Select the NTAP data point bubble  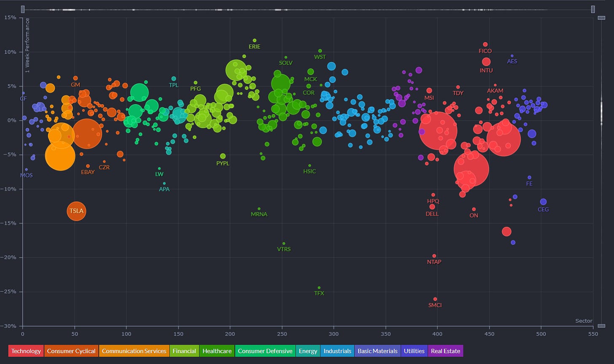tap(434, 256)
